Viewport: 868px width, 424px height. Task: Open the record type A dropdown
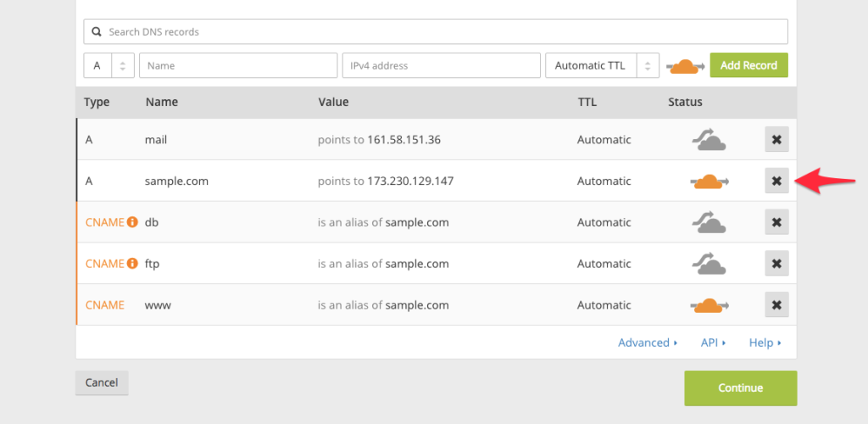[x=108, y=65]
